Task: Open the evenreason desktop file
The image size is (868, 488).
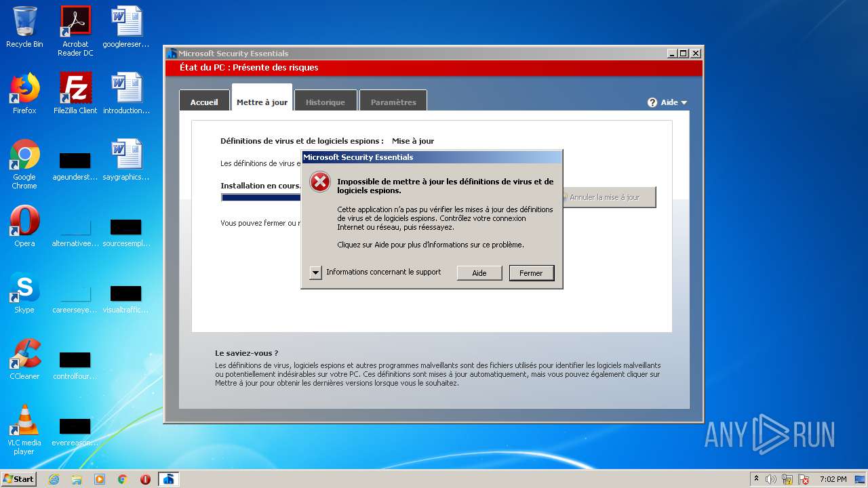Action: [x=75, y=432]
